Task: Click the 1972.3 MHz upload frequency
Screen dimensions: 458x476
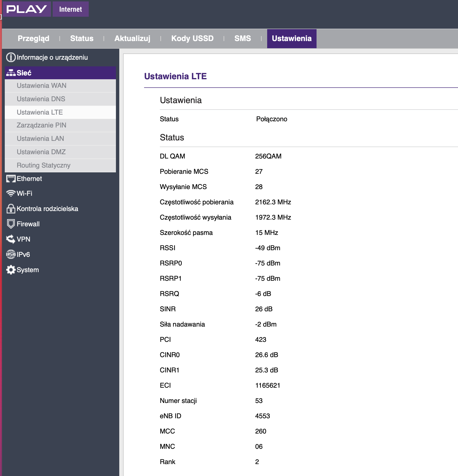Action: 273,217
